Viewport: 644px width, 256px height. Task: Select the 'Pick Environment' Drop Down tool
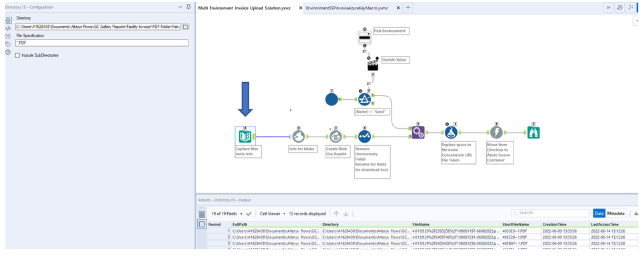coord(364,38)
